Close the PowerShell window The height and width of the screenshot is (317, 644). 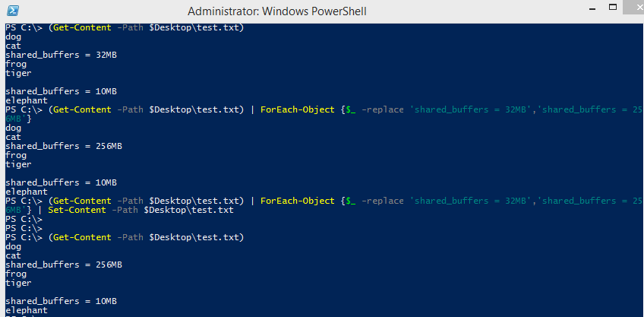click(634, 8)
